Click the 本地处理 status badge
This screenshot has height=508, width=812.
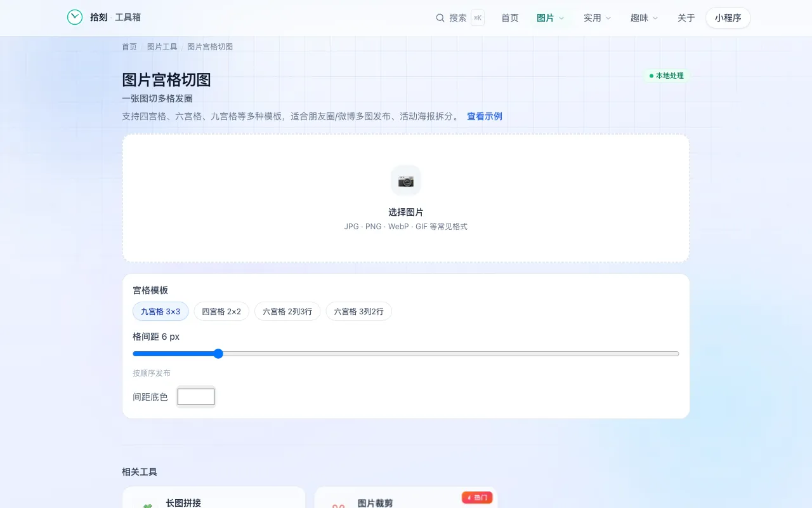[666, 76]
